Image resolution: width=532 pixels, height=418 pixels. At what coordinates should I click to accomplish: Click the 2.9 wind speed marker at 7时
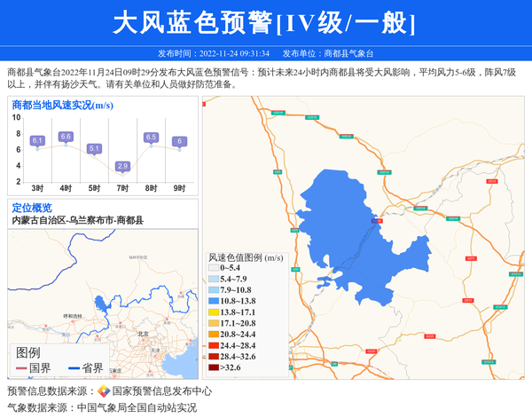tap(122, 166)
